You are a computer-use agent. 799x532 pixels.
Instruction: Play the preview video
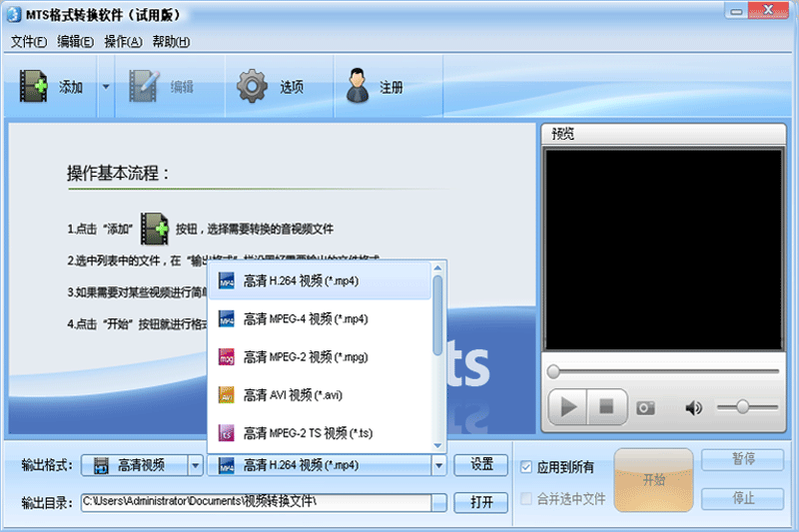[567, 407]
